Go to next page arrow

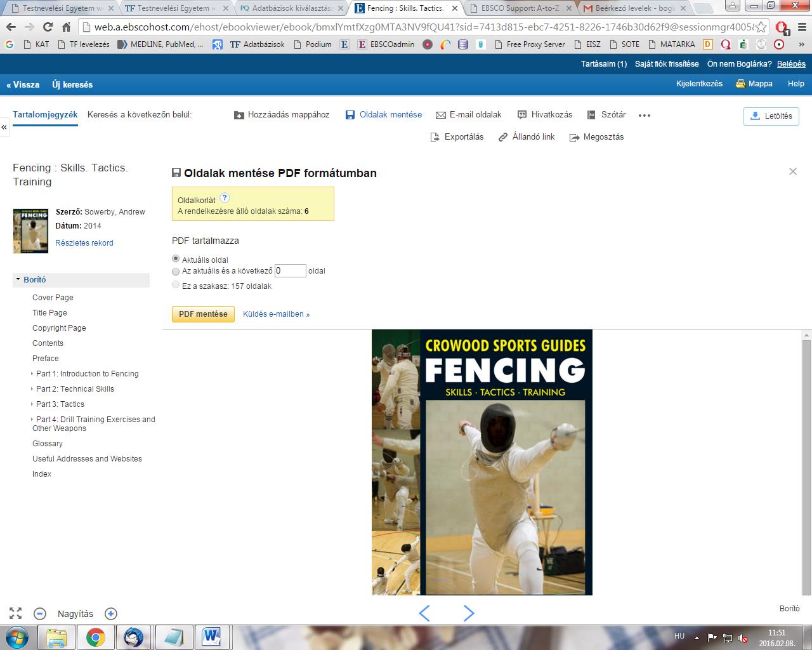point(468,613)
